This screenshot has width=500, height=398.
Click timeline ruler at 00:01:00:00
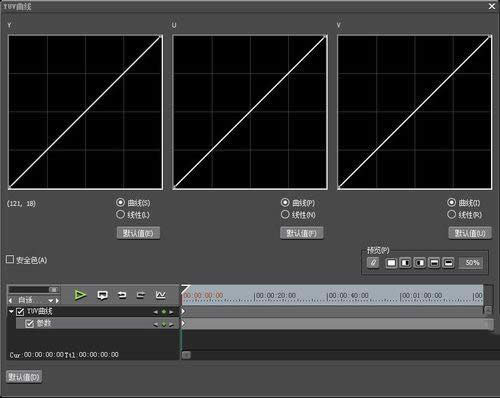tap(421, 296)
